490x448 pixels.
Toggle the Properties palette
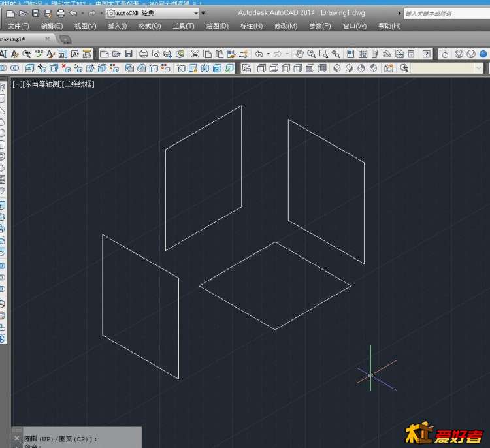(x=351, y=54)
